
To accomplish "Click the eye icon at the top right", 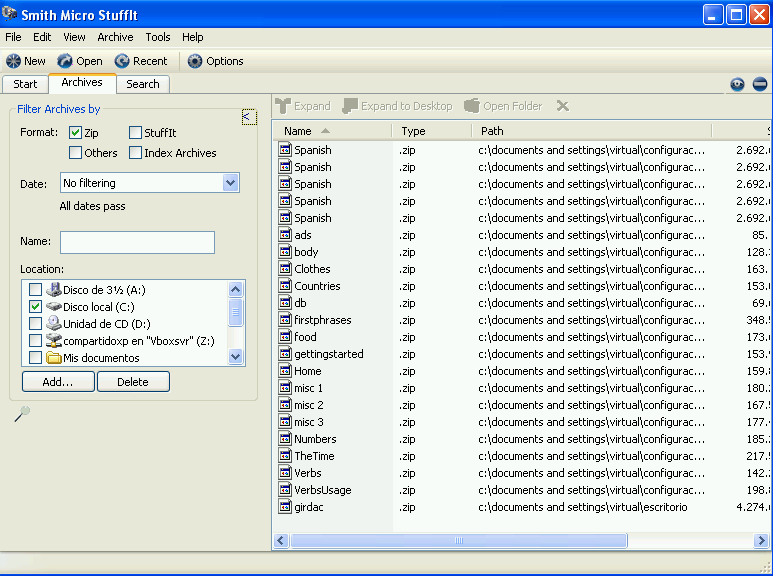I will pyautogui.click(x=738, y=84).
